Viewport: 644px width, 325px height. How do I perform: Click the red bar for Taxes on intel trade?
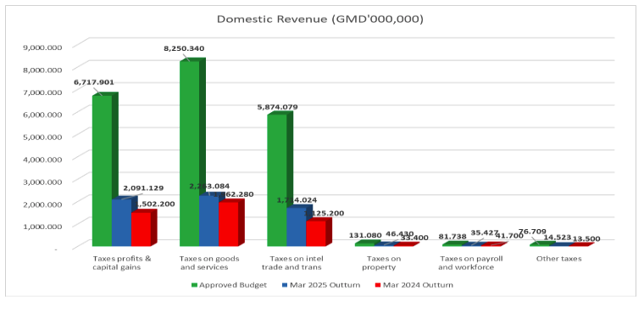pos(316,233)
